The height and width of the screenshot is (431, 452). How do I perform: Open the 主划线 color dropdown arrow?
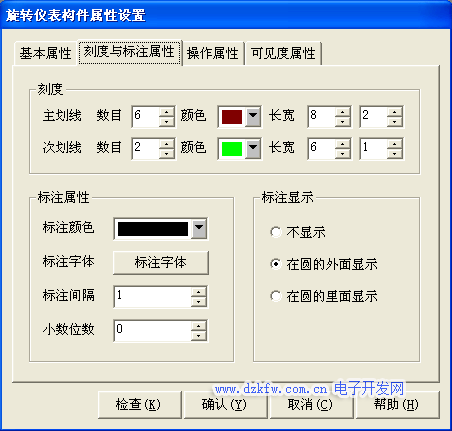click(253, 117)
